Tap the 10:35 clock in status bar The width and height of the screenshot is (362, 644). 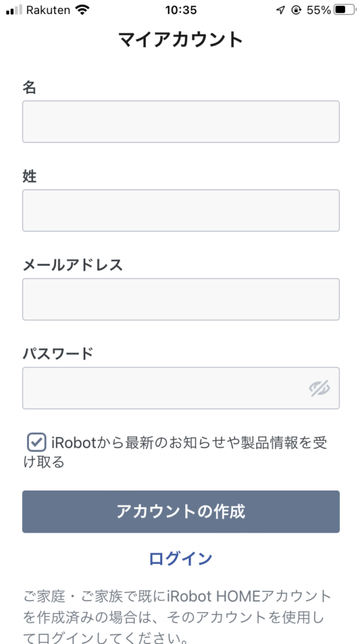(x=181, y=10)
